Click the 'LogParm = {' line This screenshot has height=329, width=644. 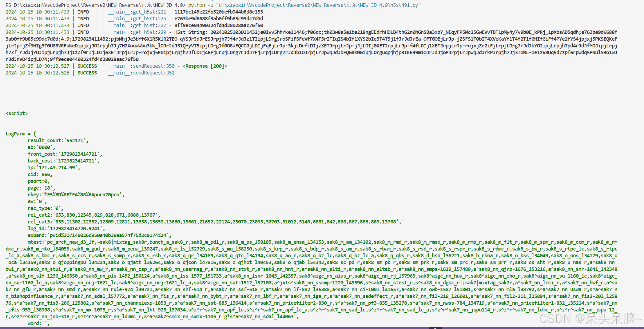[21, 134]
